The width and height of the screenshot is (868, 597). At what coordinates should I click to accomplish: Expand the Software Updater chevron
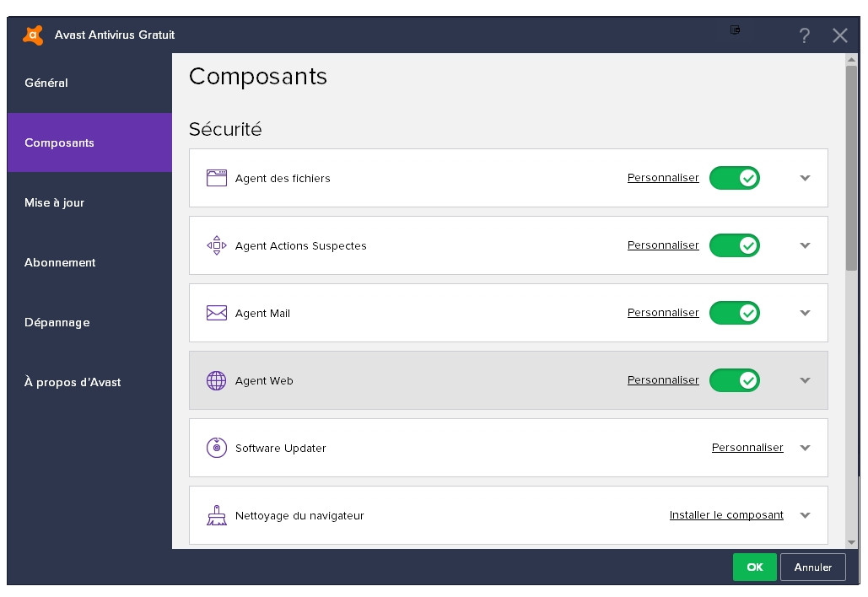pos(806,448)
